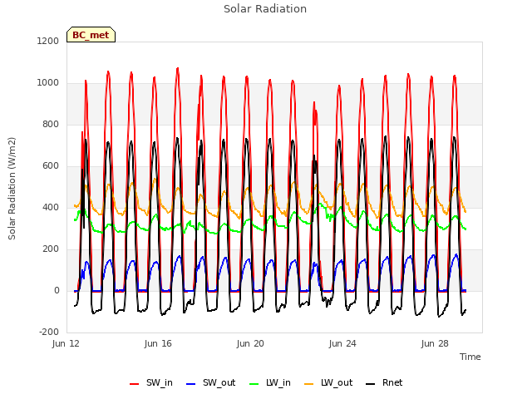Viewport: 532px width, 399px height.
Task: Click the red SW_in legend swatch
Action: [135, 384]
